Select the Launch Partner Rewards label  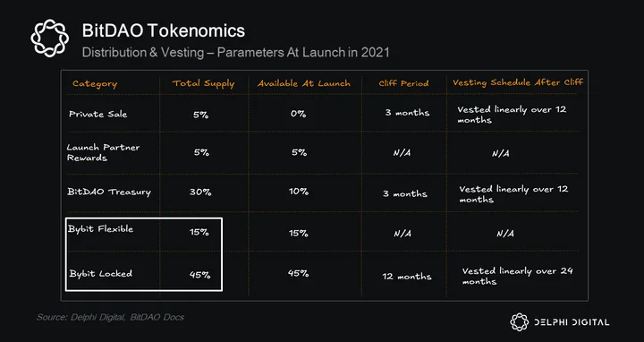tap(103, 152)
